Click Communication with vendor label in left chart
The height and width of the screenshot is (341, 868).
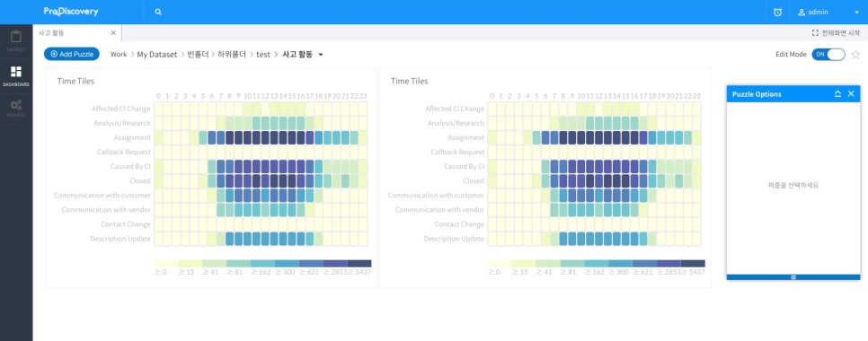click(x=106, y=210)
